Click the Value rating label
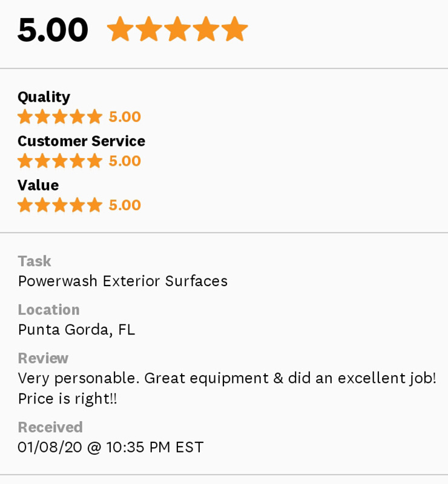 [x=38, y=185]
